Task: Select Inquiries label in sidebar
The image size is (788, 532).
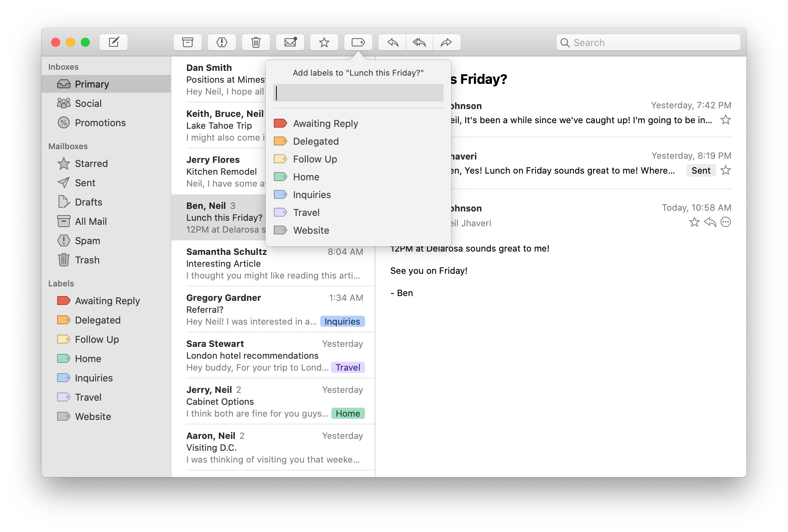Action: coord(106,378)
